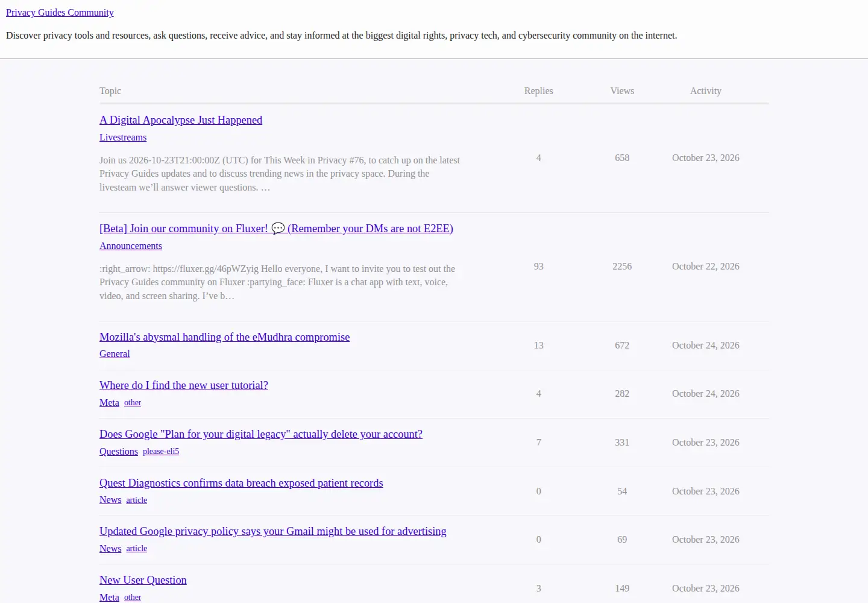This screenshot has height=603, width=868.
Task: Click article tag under Quest Diagnostics topic
Action: point(136,500)
